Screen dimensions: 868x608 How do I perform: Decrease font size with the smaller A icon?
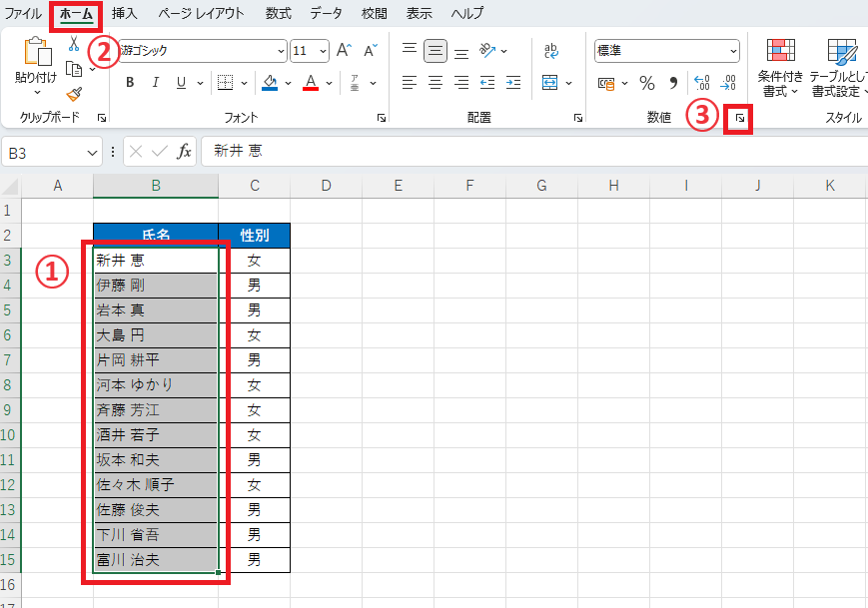pos(371,50)
